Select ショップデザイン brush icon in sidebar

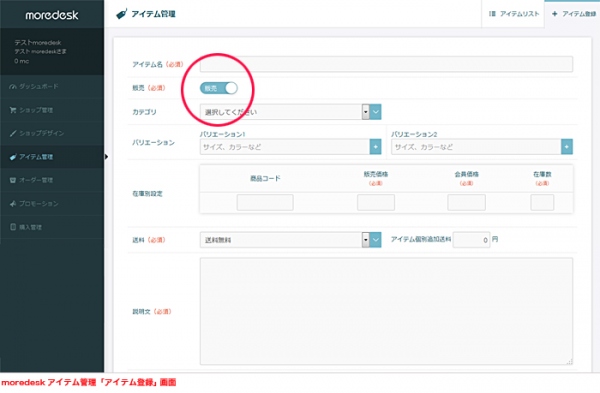click(13, 134)
